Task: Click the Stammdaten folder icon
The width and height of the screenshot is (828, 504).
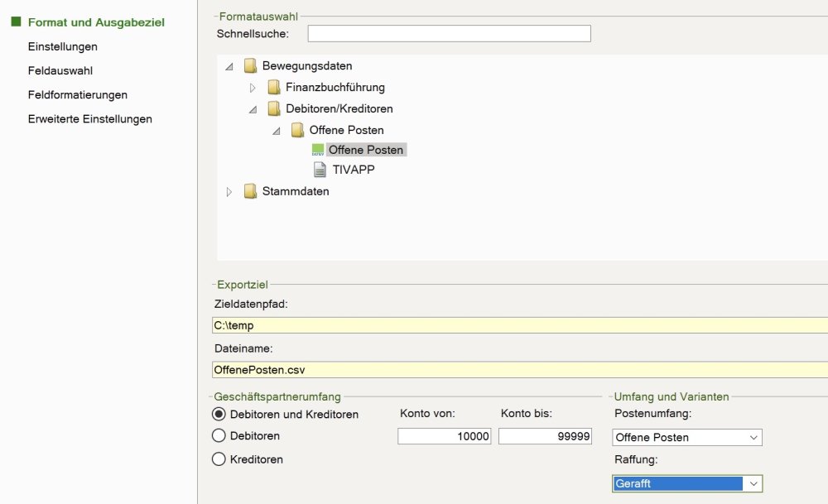Action: 250,192
